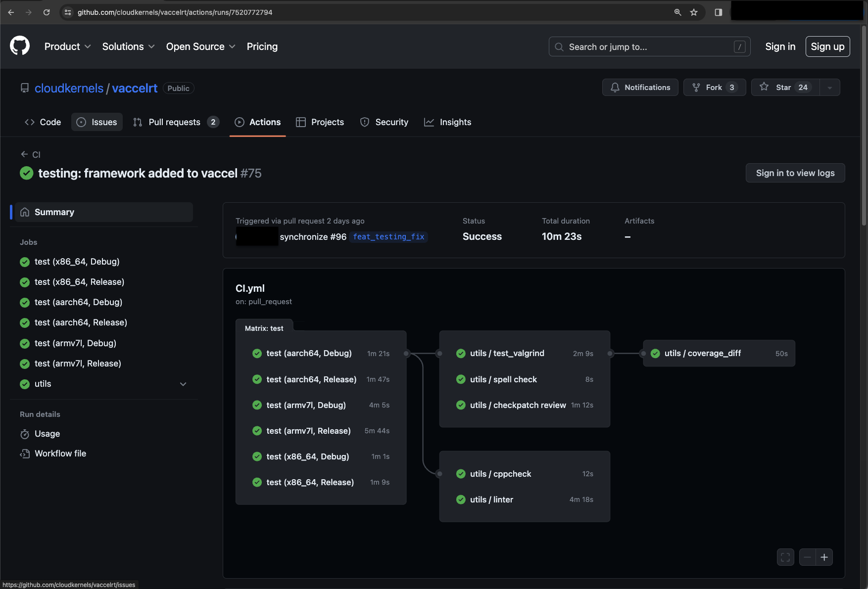This screenshot has height=589, width=868.
Task: Click the back arrow to CI workflow
Action: 25,154
